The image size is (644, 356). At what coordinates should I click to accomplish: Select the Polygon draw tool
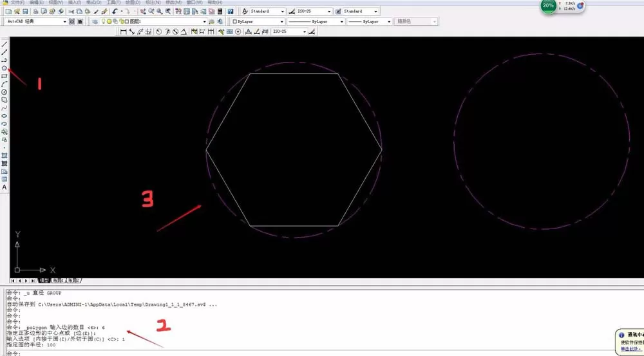coord(4,68)
